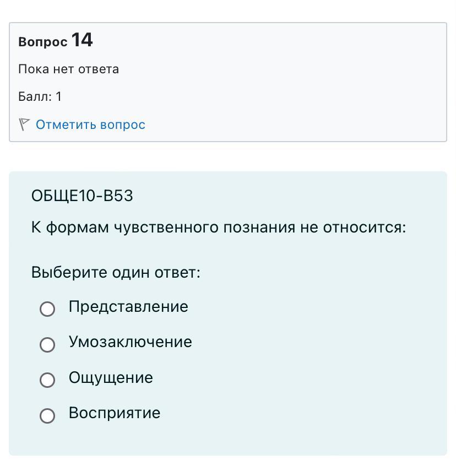Click the Восприятие answer label text
Viewport: 456px width, 476px height.
pos(115,413)
